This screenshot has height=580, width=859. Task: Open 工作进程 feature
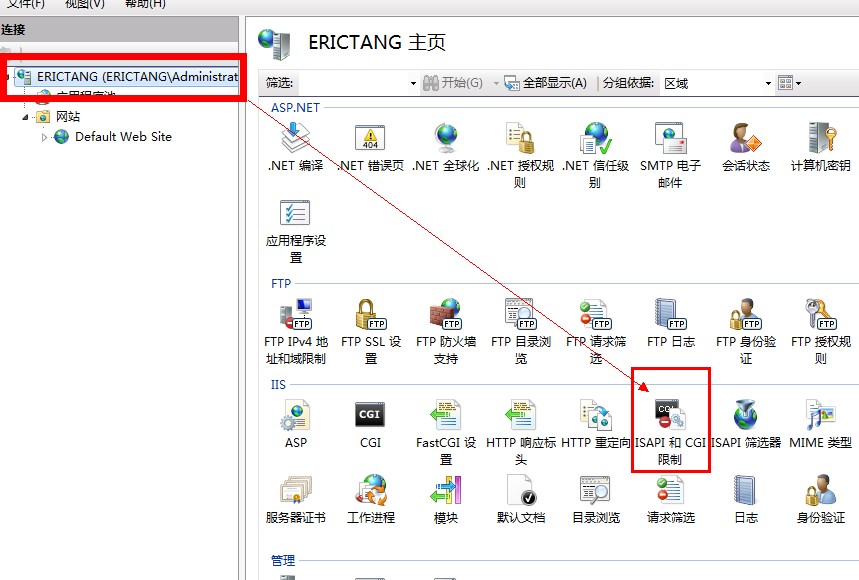(370, 499)
